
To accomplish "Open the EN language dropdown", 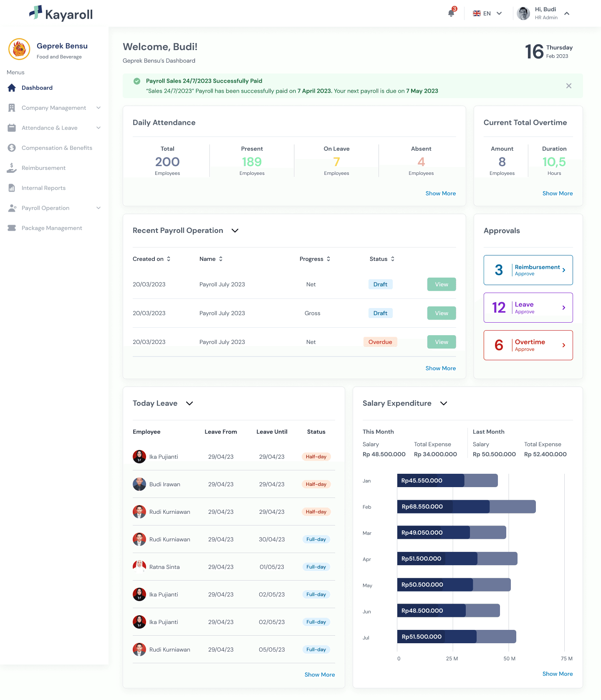I will click(x=487, y=13).
